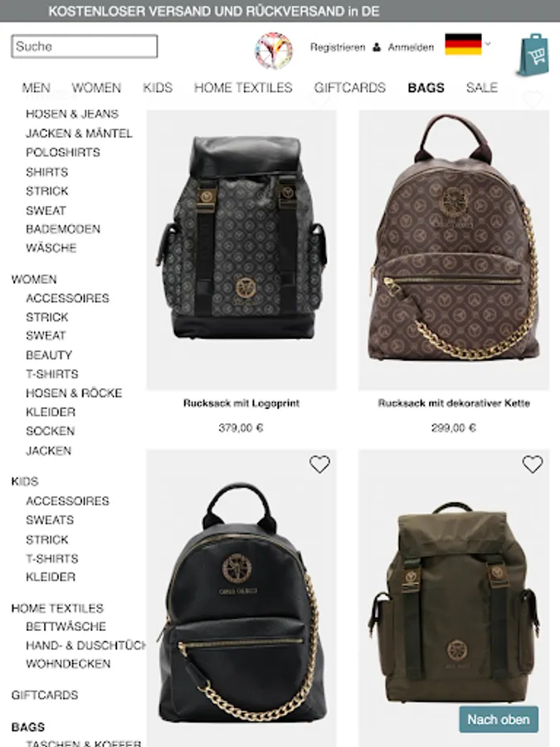Select the SALE menu item
Viewport: 560px width, 747px height.
(x=482, y=88)
